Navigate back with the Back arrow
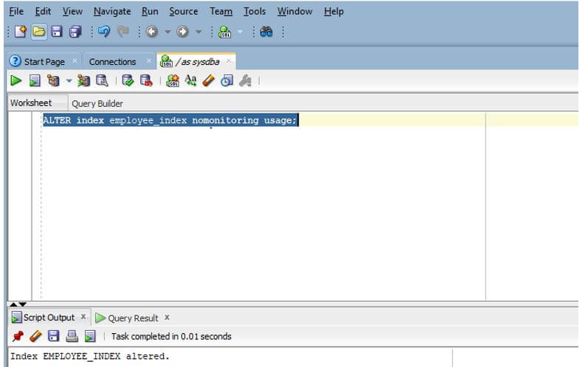 [x=151, y=32]
